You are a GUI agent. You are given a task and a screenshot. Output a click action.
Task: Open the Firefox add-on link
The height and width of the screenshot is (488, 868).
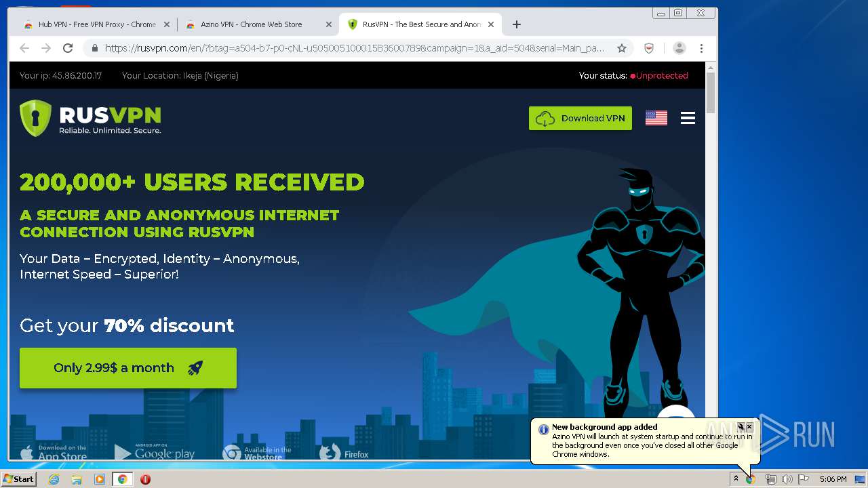click(x=344, y=452)
